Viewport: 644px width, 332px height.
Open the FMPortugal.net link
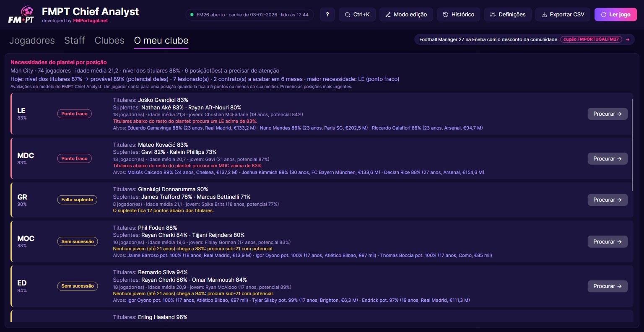tap(91, 21)
